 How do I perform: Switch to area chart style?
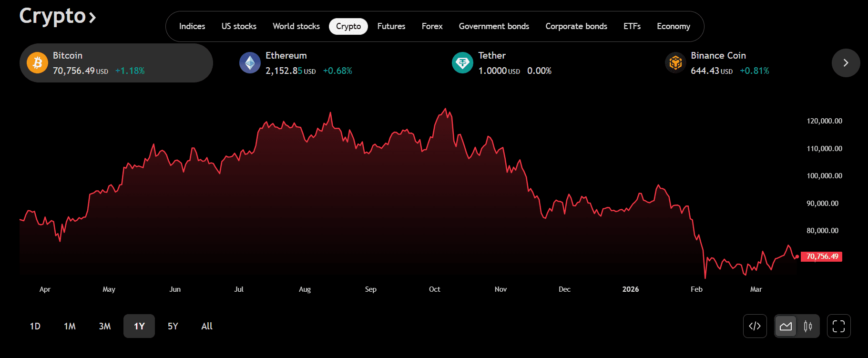786,326
